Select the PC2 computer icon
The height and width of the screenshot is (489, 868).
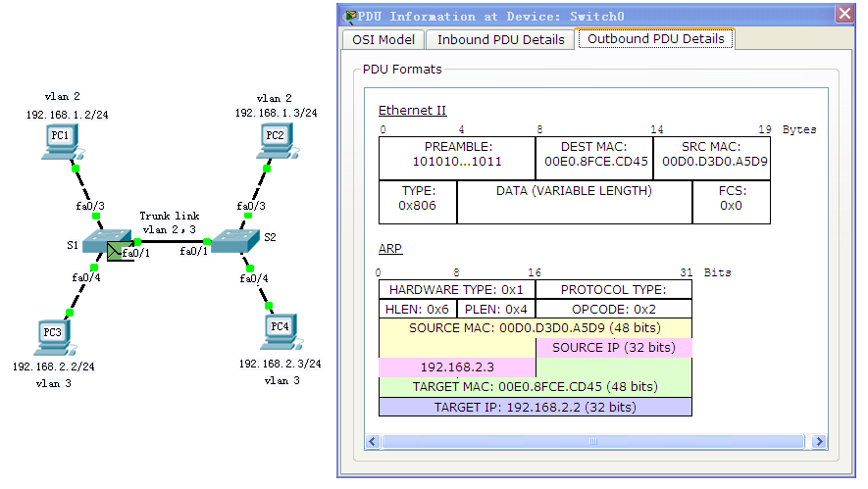(278, 142)
